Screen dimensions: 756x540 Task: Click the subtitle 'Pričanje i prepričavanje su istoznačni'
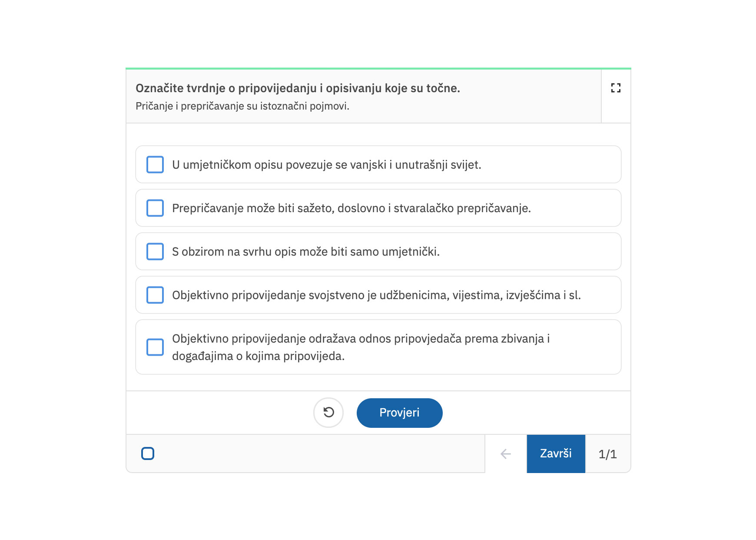click(242, 106)
